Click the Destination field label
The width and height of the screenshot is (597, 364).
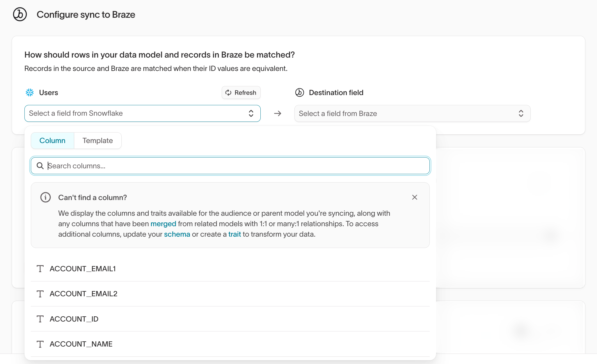(336, 92)
